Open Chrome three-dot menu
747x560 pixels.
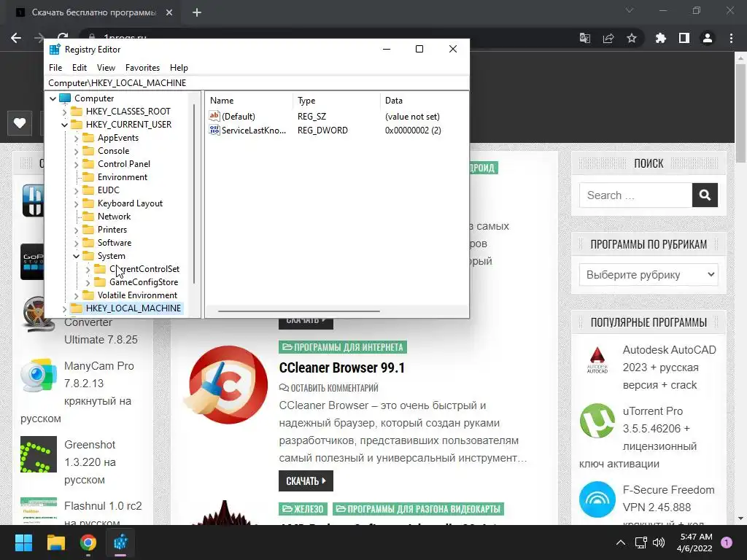pos(731,38)
